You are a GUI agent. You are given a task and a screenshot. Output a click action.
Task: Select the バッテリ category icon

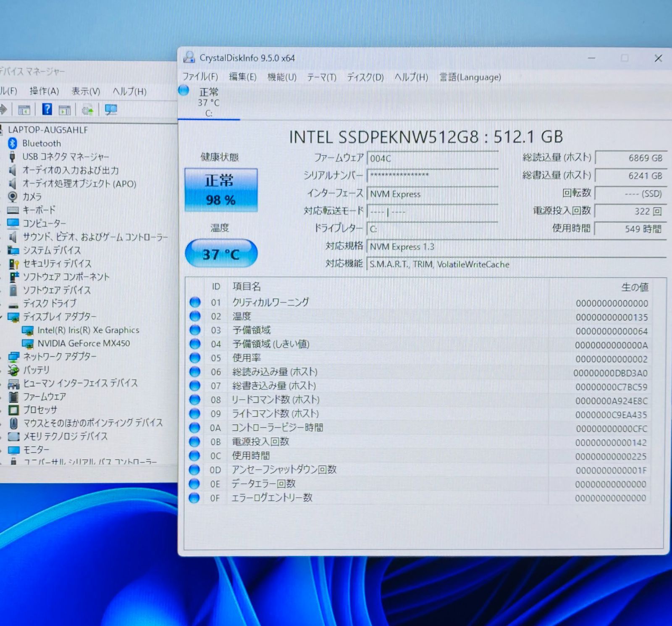coord(13,370)
